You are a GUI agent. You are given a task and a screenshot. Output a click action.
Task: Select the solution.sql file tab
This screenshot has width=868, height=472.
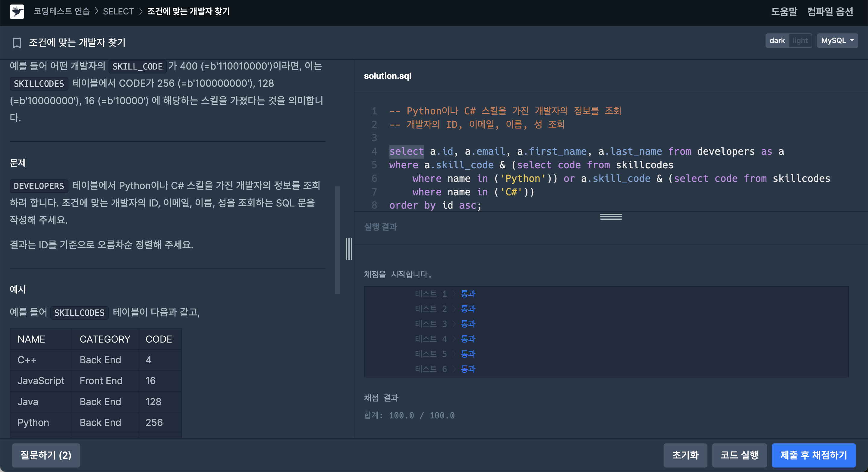point(388,76)
